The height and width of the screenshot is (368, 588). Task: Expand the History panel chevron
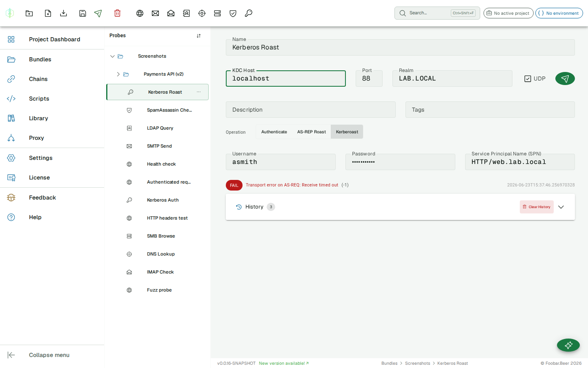point(561,207)
